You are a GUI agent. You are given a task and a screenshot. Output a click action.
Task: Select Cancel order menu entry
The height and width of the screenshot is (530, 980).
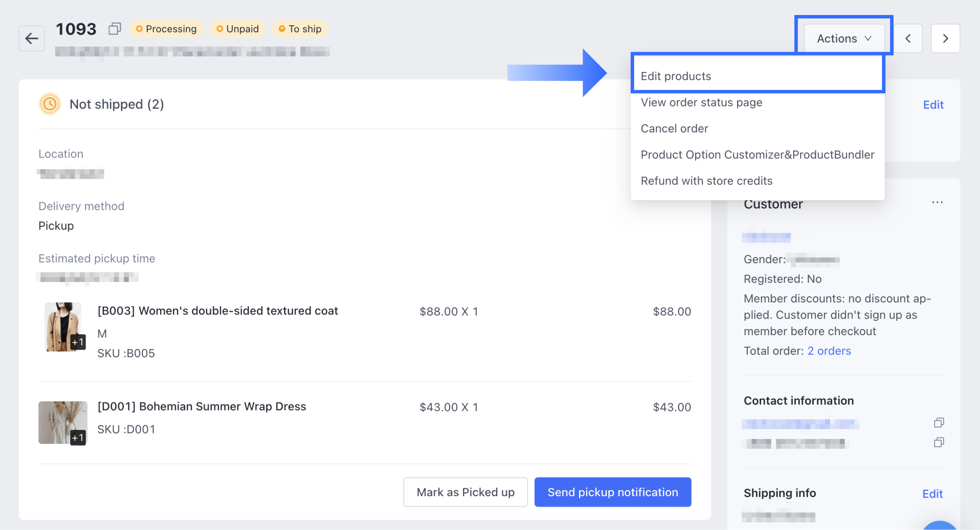(758, 128)
